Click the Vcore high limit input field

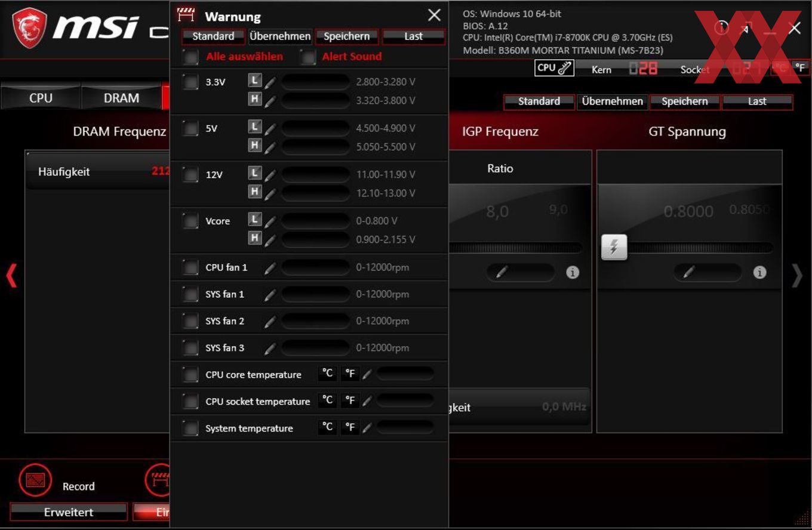tap(316, 239)
